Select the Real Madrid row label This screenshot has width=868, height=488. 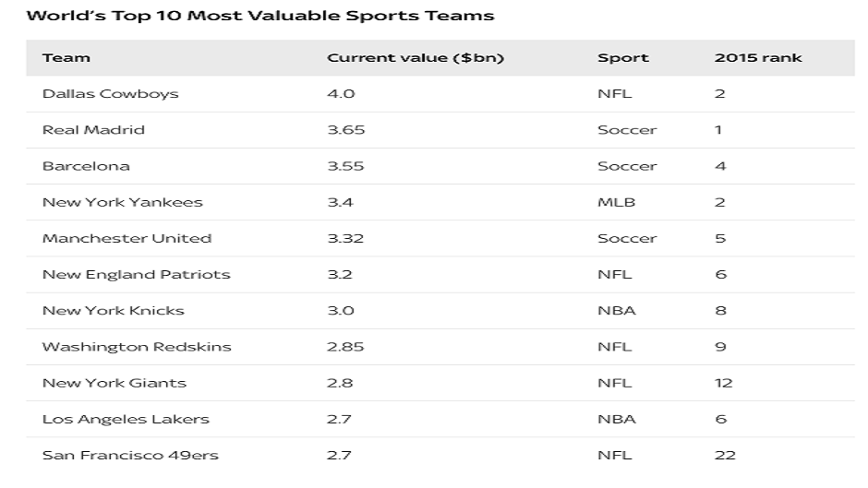93,130
